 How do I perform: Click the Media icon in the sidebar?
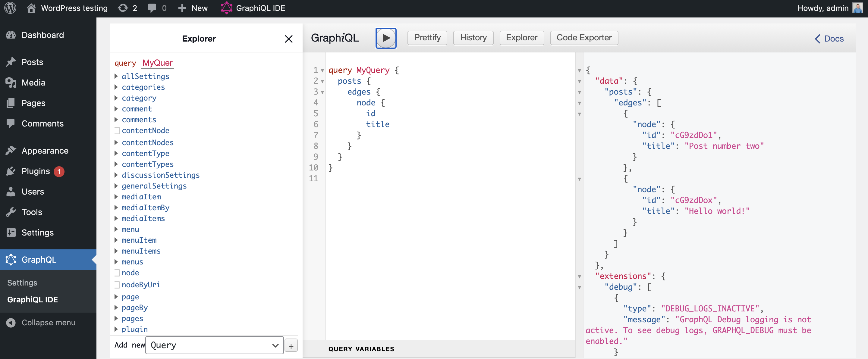click(11, 83)
